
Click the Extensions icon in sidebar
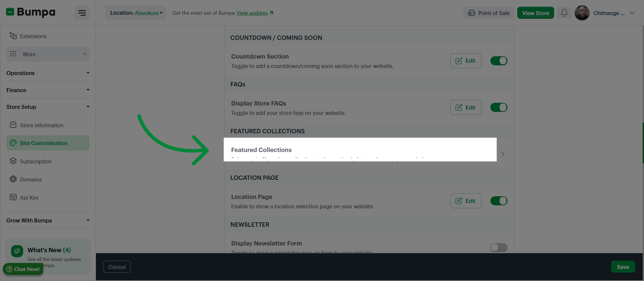pos(13,36)
